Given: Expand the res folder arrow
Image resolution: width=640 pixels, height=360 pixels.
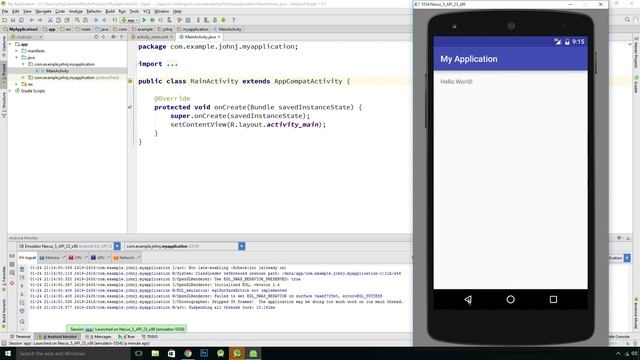Looking at the screenshot, I should (x=17, y=84).
